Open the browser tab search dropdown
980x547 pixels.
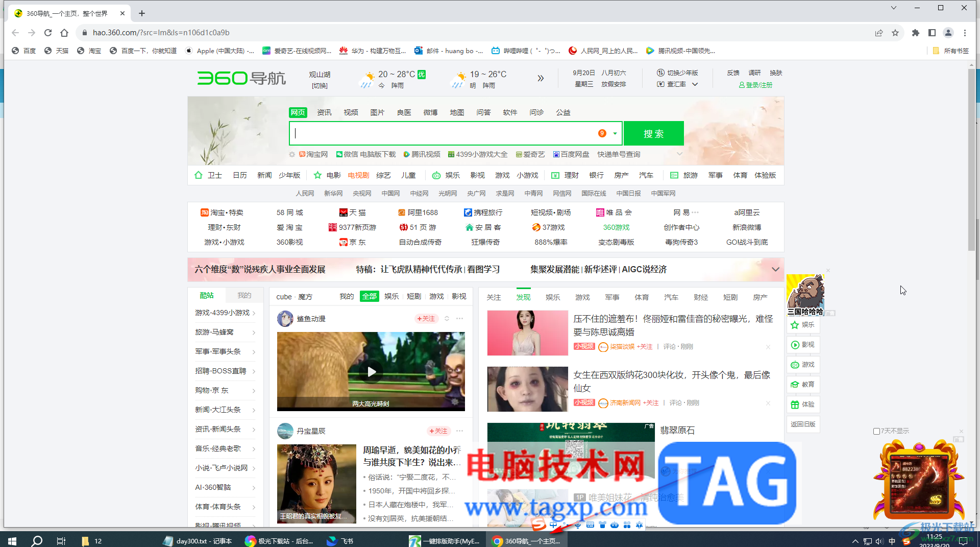tap(893, 8)
